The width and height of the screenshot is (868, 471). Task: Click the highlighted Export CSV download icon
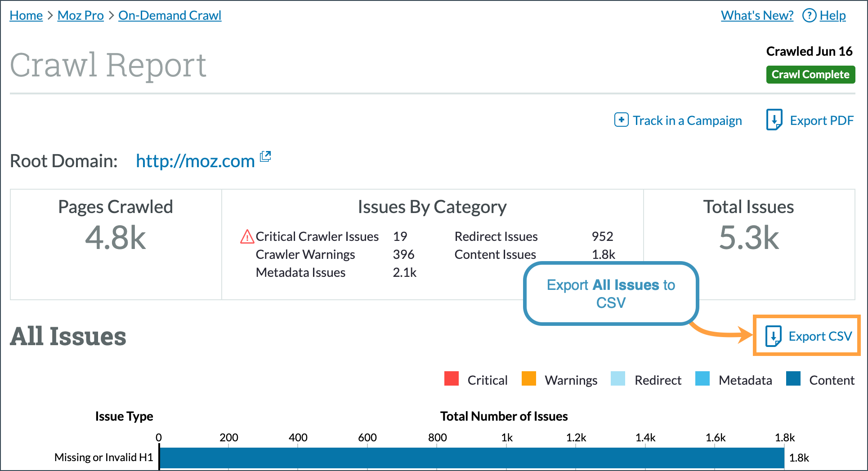click(773, 336)
